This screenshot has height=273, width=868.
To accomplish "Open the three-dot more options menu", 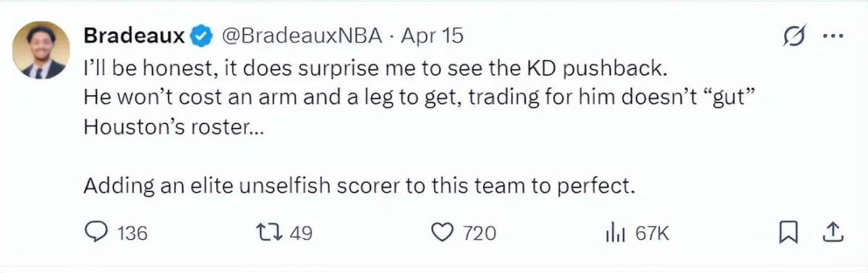I will click(x=834, y=36).
